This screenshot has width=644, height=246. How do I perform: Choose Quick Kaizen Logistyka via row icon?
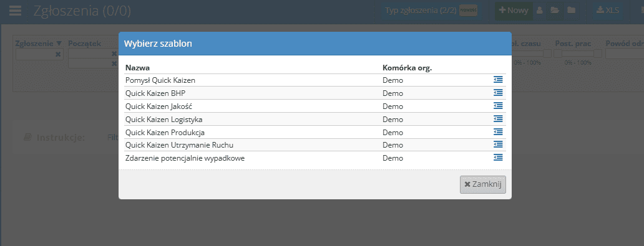[498, 119]
